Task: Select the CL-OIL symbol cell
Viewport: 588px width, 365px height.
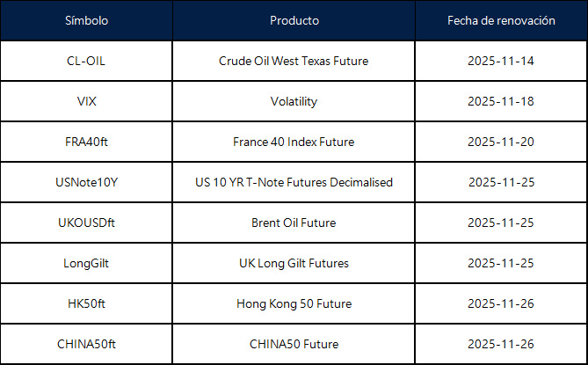Action: pos(86,62)
